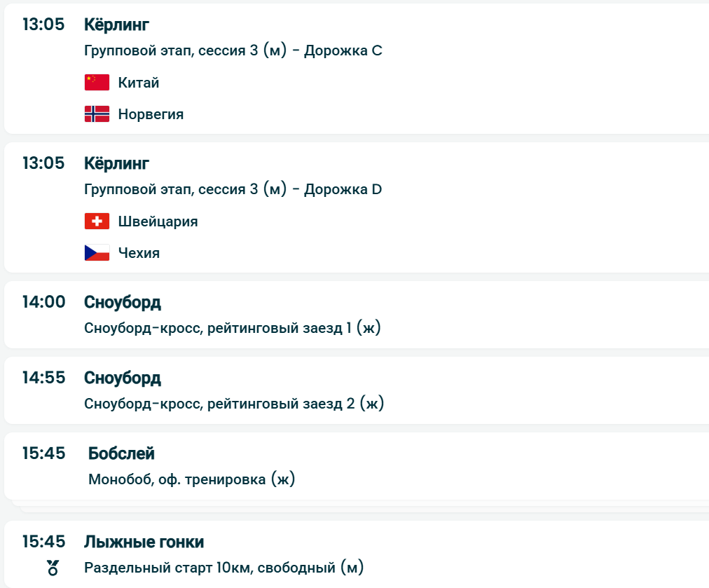This screenshot has height=588, width=709.
Task: Click the Czech Republic flag icon
Action: pos(97,253)
